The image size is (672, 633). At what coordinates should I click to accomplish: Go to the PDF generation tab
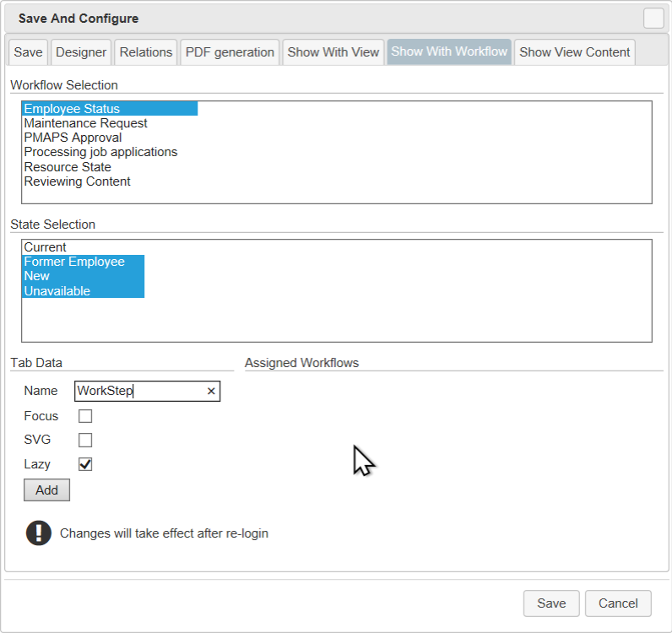coord(230,52)
